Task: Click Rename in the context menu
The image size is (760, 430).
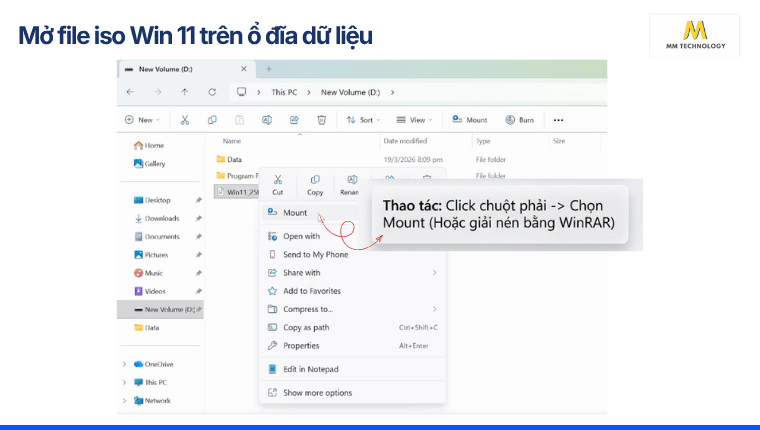Action: 349,185
